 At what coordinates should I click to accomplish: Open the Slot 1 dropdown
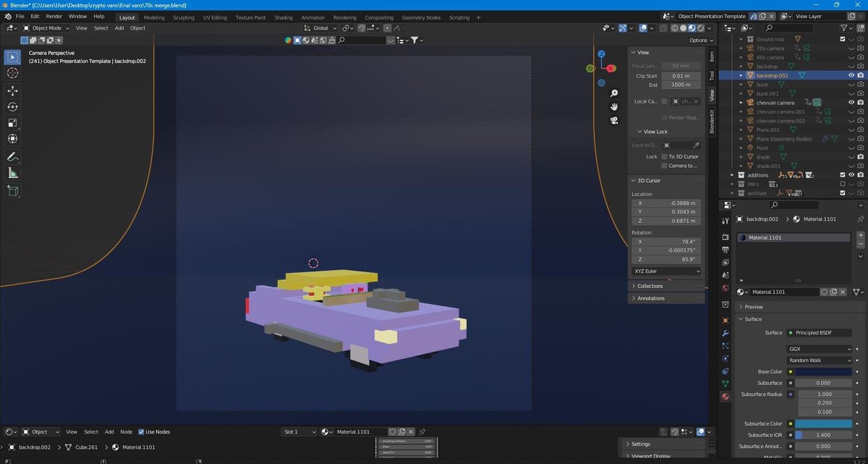click(x=299, y=432)
